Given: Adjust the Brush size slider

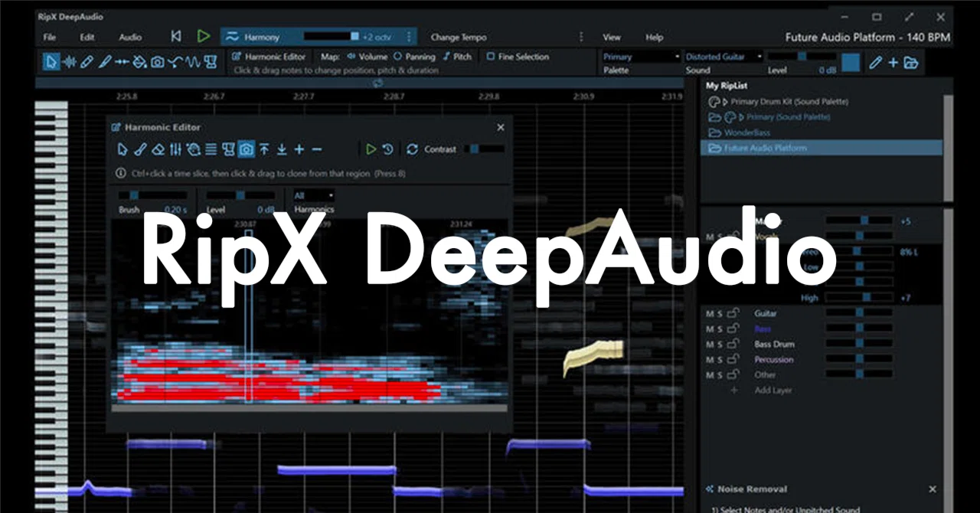Looking at the screenshot, I should pyautogui.click(x=153, y=195).
